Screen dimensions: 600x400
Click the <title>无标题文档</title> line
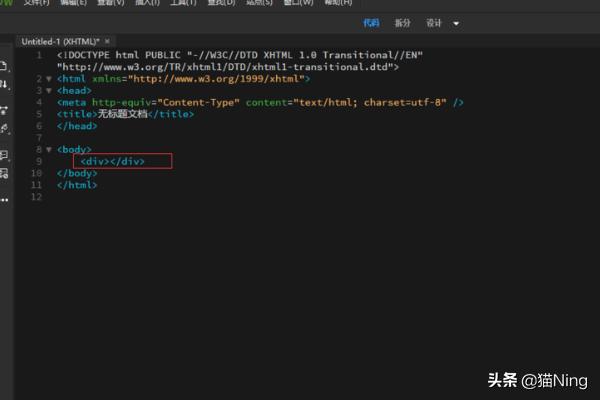click(126, 114)
